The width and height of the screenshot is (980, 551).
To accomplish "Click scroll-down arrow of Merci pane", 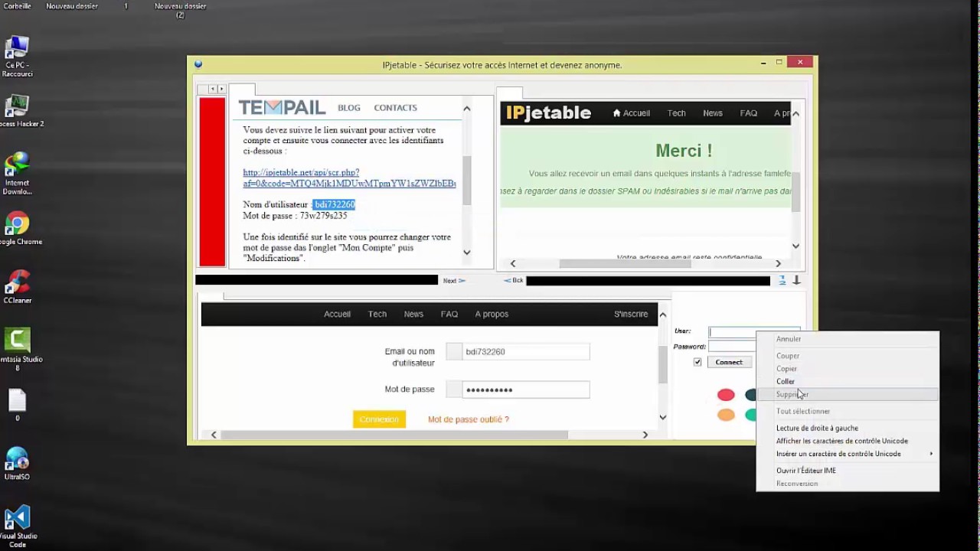I will (795, 246).
